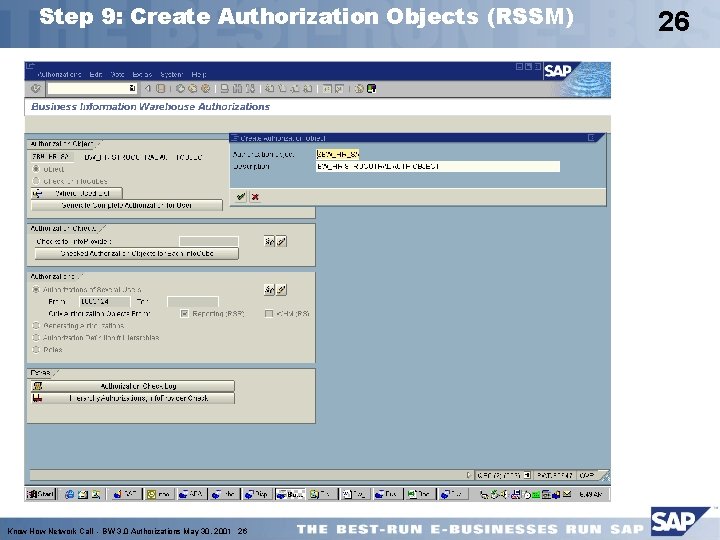Screen dimensions: 720x540
Task: Select Authorization Definition for Hierarchies radio
Action: [36, 338]
